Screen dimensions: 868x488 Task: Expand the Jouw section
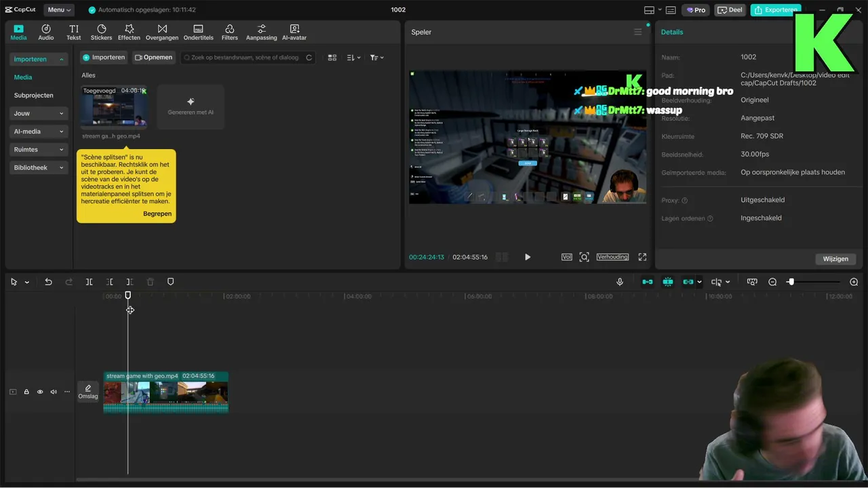tap(39, 113)
